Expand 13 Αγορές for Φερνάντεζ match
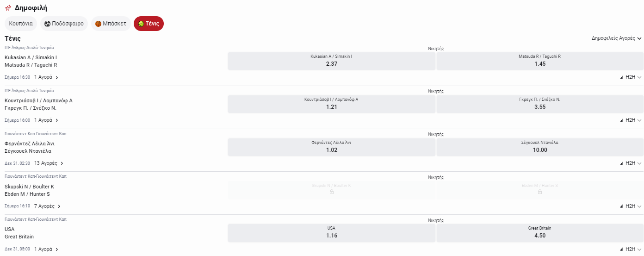Screen dimensions: 644x256 pyautogui.click(x=49, y=163)
